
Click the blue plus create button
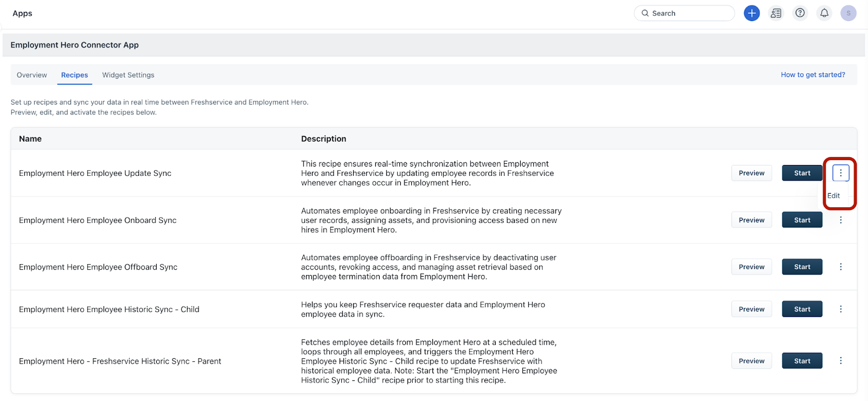click(751, 13)
